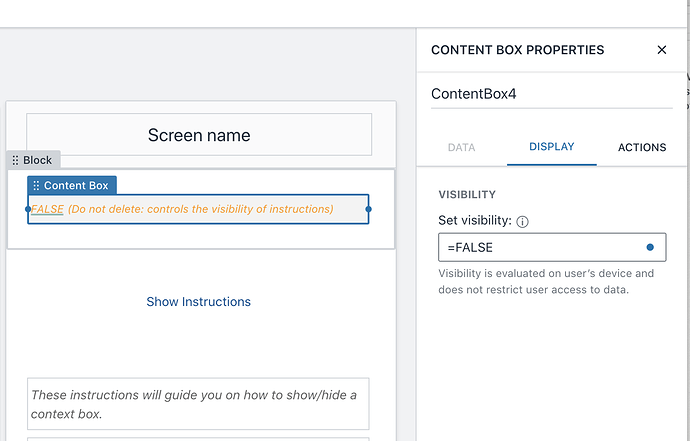
Task: Grab the Block drag handle dots
Action: click(x=15, y=160)
